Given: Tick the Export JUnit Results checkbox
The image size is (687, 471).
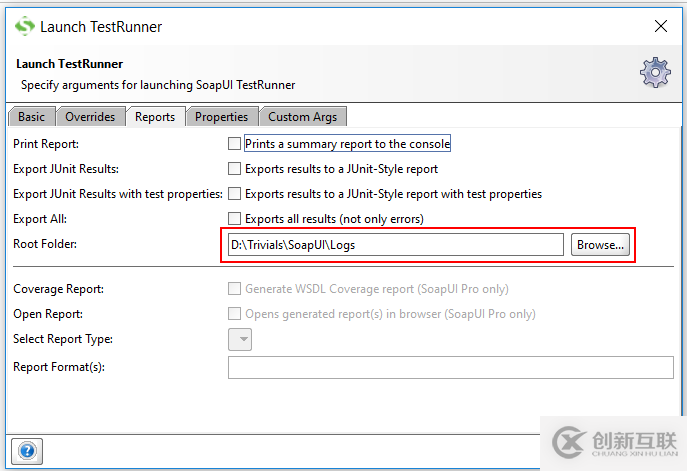Looking at the screenshot, I should click(x=235, y=169).
